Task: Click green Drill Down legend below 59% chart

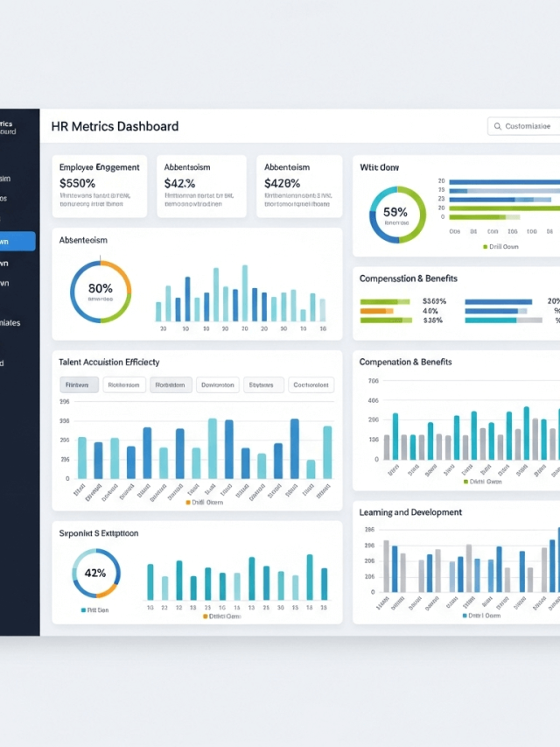Action: pyautogui.click(x=486, y=247)
